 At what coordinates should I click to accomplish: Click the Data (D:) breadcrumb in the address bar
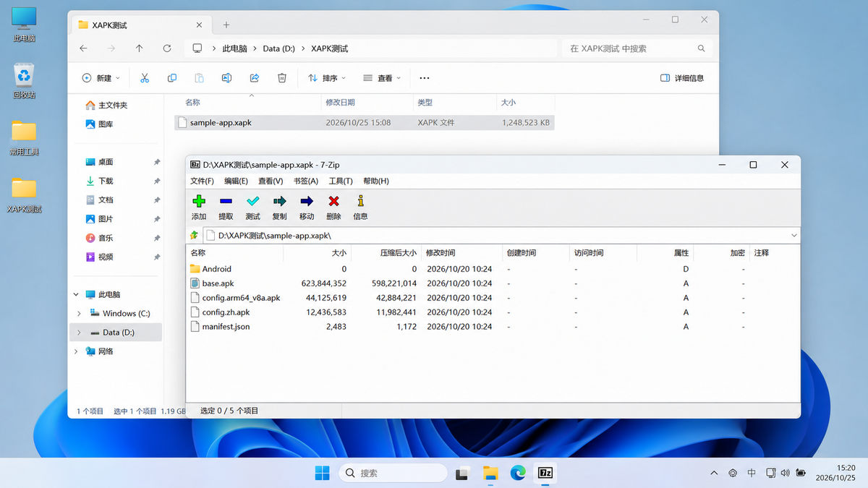[279, 48]
